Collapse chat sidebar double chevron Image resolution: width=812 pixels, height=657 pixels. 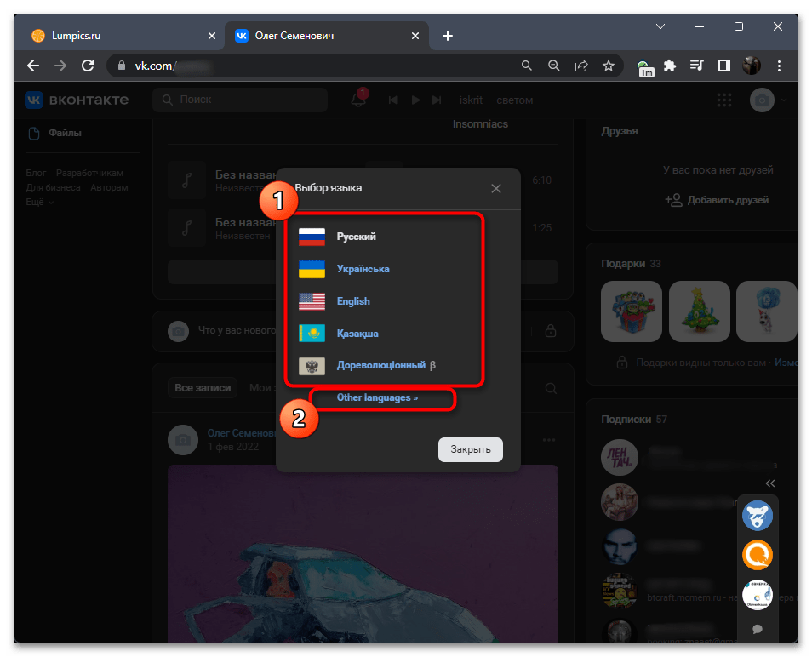[770, 483]
